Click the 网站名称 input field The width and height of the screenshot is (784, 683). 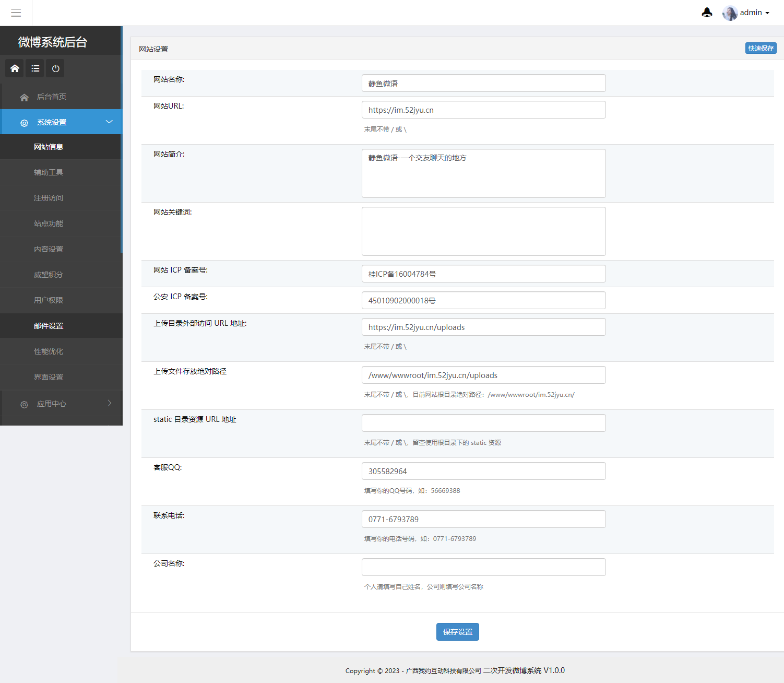[483, 83]
